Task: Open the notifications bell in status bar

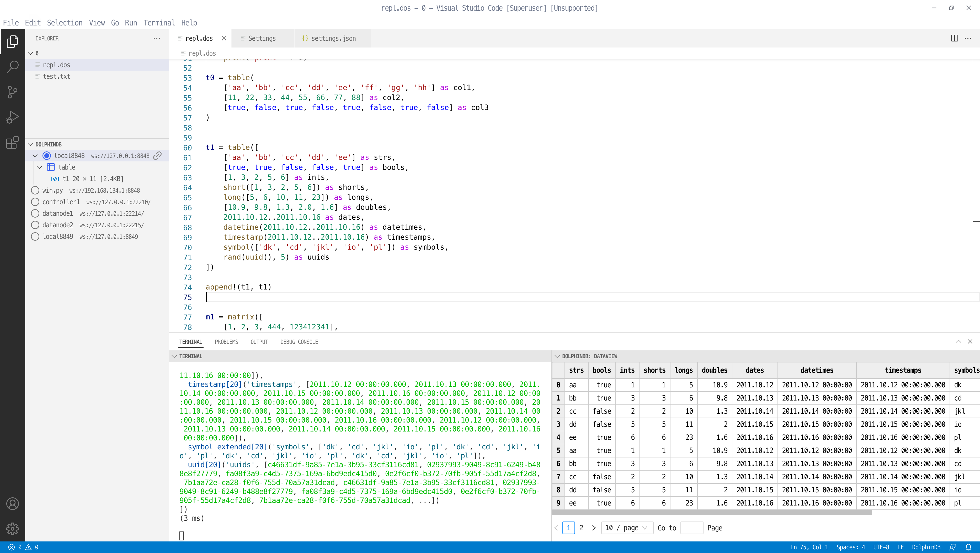Action: point(968,547)
